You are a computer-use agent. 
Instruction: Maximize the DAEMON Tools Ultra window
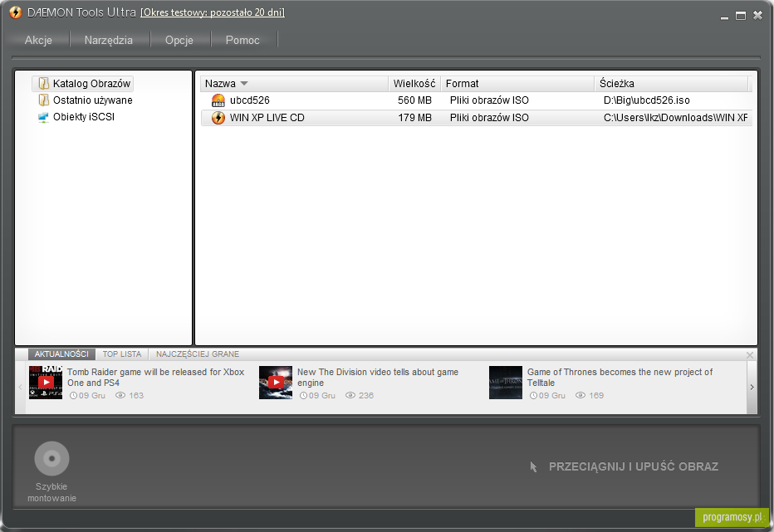741,16
